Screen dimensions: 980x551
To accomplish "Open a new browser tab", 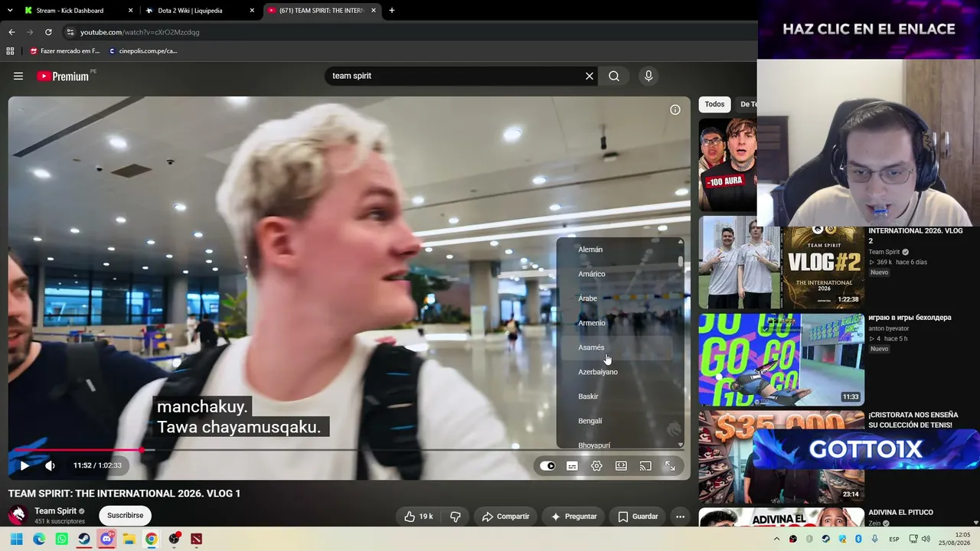I will point(392,11).
